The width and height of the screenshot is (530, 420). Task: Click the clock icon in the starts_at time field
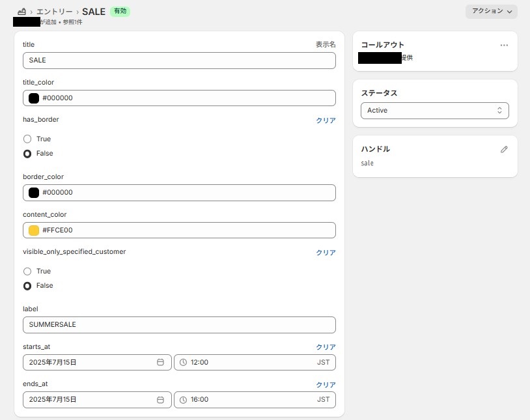(x=183, y=362)
